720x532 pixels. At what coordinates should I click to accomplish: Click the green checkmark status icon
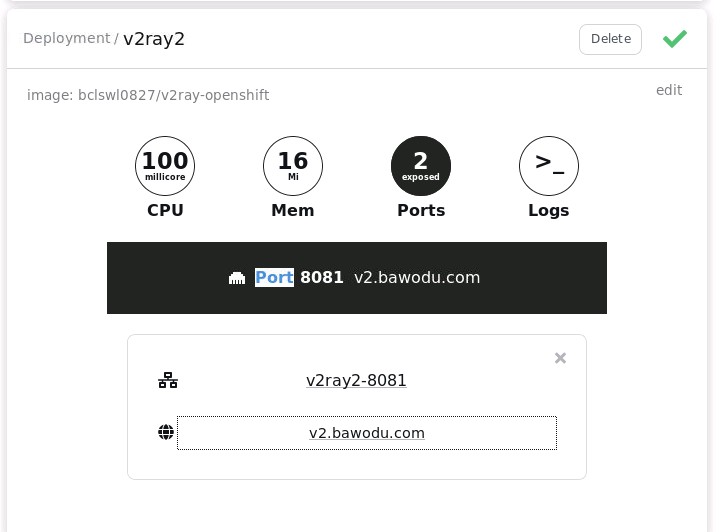click(675, 39)
